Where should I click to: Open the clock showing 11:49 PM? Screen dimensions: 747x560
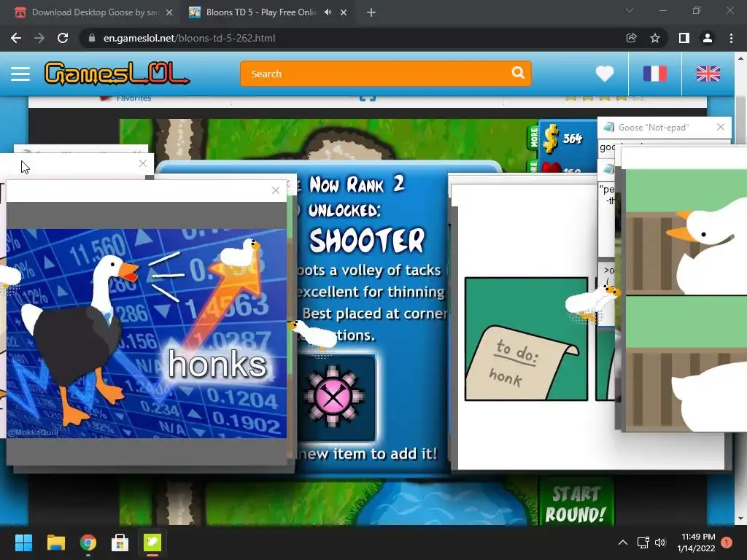click(x=697, y=542)
